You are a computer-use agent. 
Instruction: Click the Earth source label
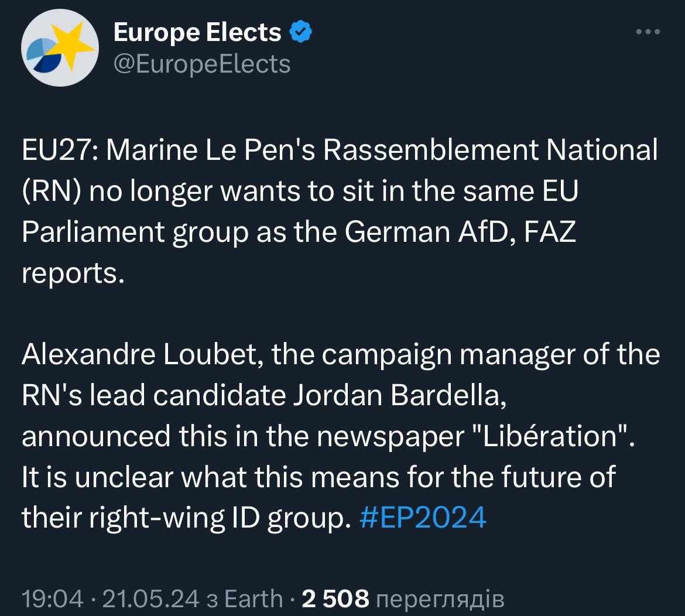(x=254, y=598)
